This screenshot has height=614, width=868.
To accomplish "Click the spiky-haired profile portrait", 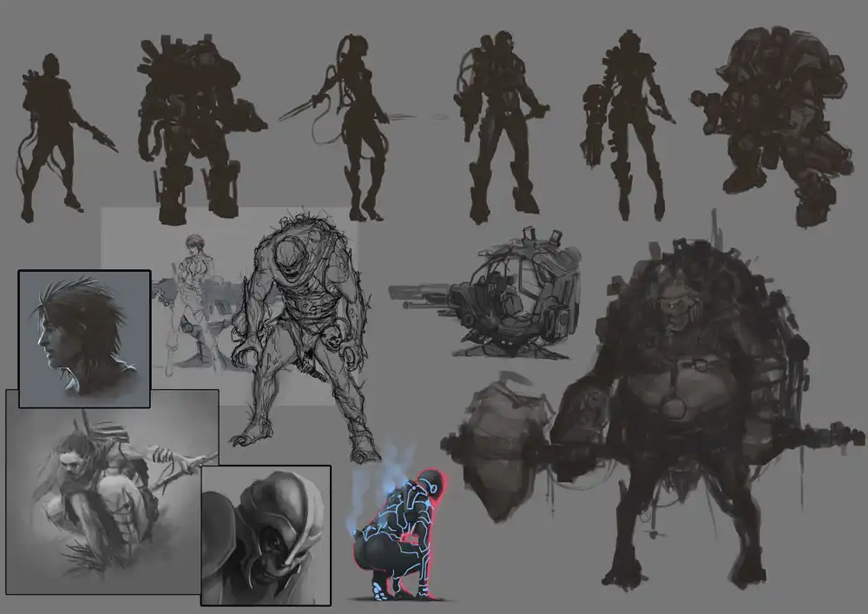I will pyautogui.click(x=84, y=338).
